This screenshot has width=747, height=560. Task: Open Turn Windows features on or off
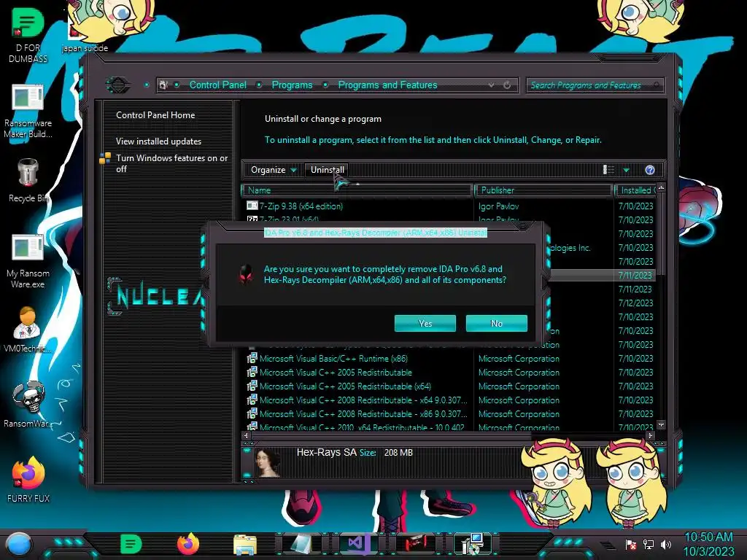coord(171,163)
